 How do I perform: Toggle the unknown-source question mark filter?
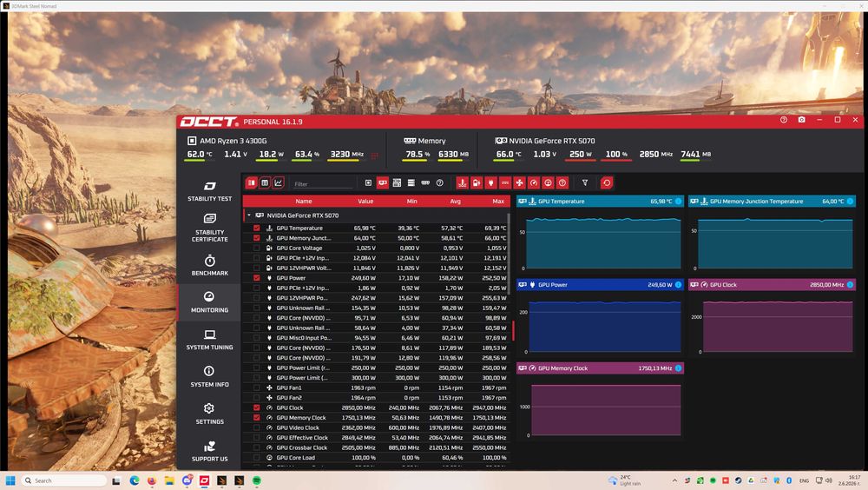[439, 183]
